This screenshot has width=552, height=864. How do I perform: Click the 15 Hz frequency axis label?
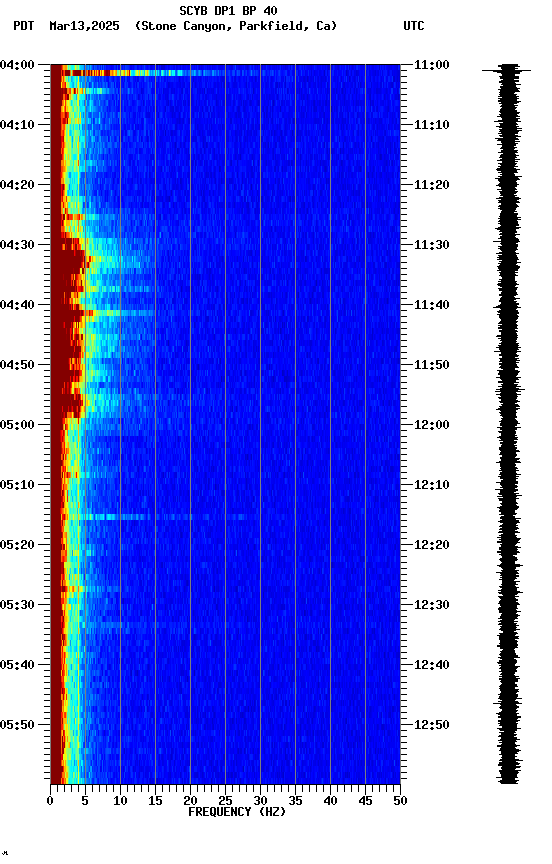click(x=155, y=801)
